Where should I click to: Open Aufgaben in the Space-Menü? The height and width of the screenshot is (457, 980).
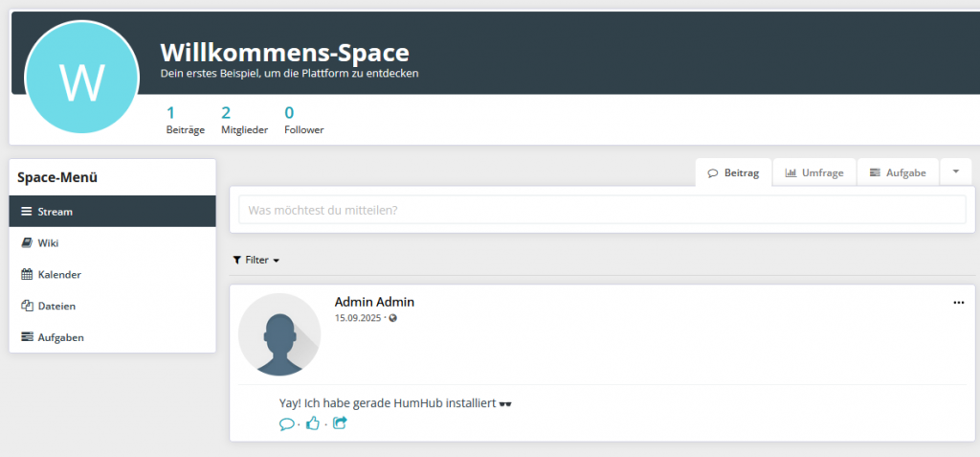[60, 337]
